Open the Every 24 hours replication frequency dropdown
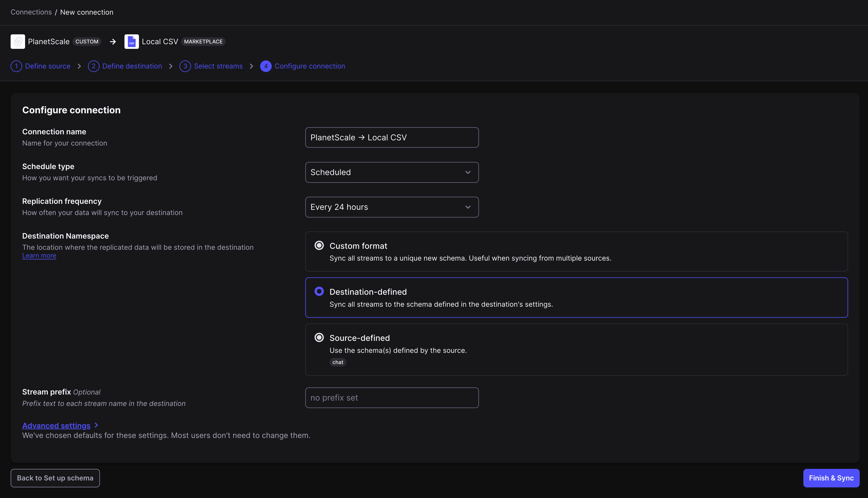Image resolution: width=868 pixels, height=498 pixels. pos(392,207)
